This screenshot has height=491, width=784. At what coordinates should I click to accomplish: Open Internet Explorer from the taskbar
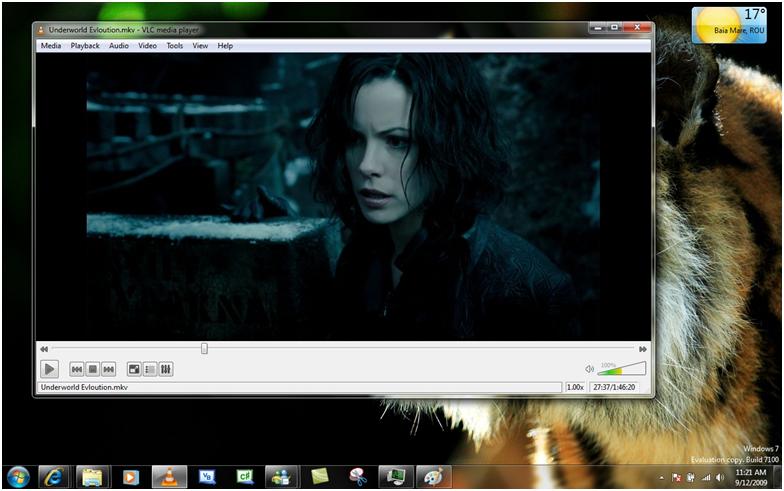[x=53, y=477]
